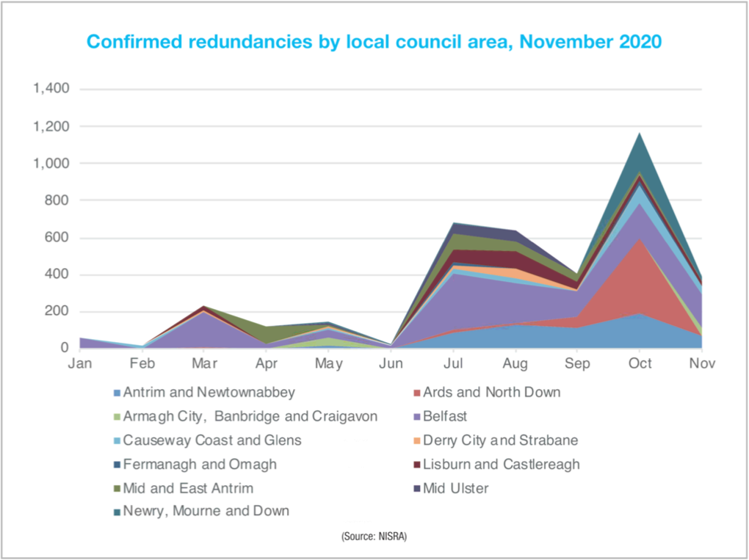Click the Antrim and Newtownabbey legend swatch

click(116, 393)
